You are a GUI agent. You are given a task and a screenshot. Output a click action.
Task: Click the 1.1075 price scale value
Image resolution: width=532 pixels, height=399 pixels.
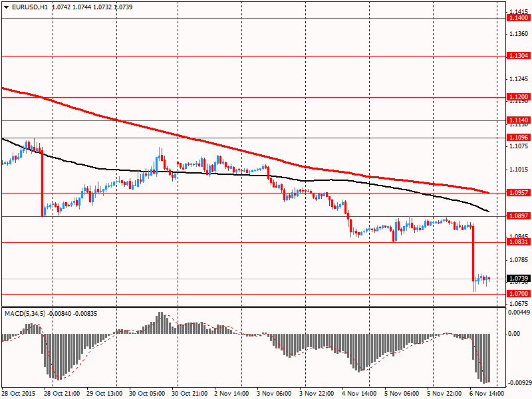click(519, 146)
